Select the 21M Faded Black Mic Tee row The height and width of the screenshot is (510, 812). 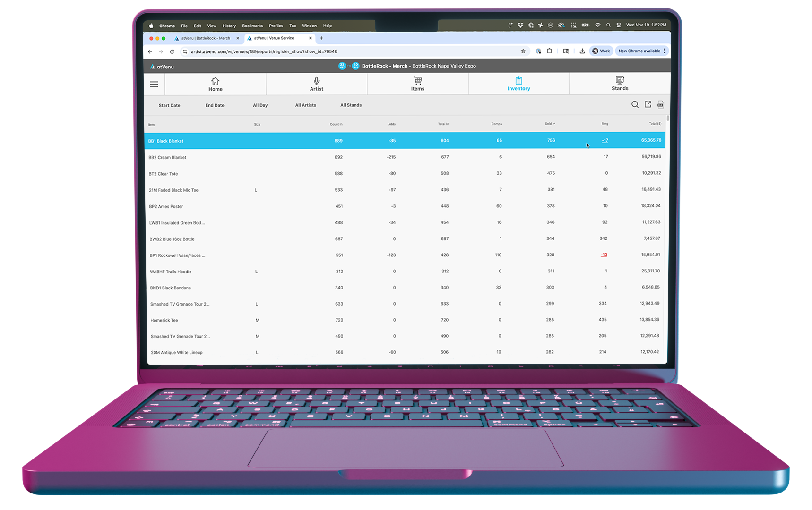point(405,190)
